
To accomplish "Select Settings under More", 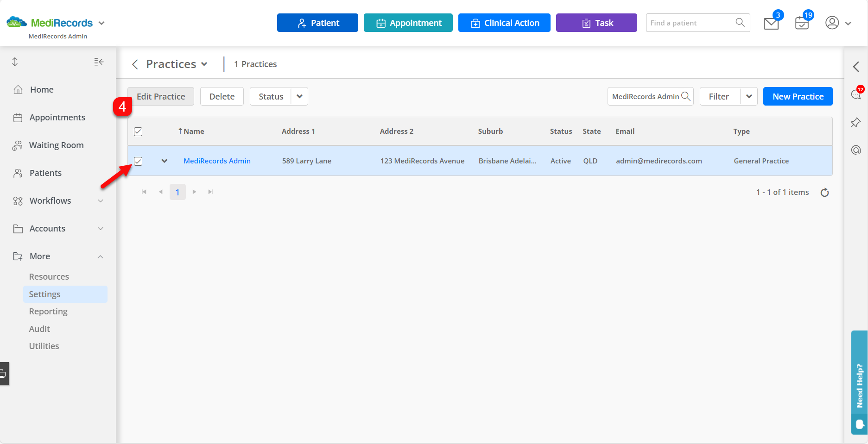I will point(65,294).
